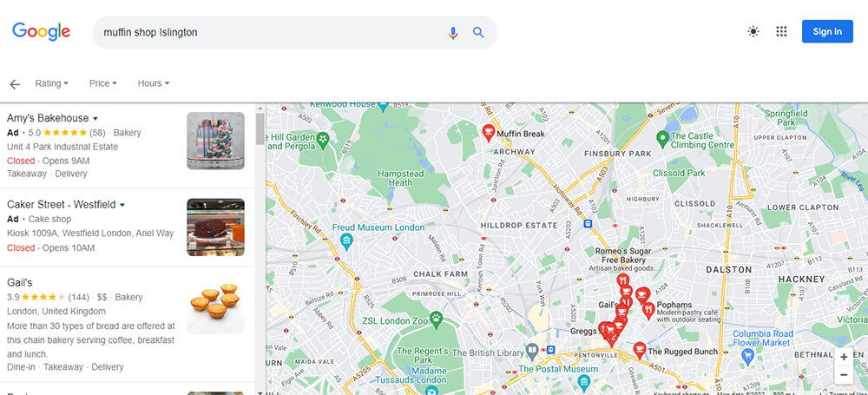This screenshot has height=395, width=868.
Task: Click inside the search box text
Action: point(150,32)
